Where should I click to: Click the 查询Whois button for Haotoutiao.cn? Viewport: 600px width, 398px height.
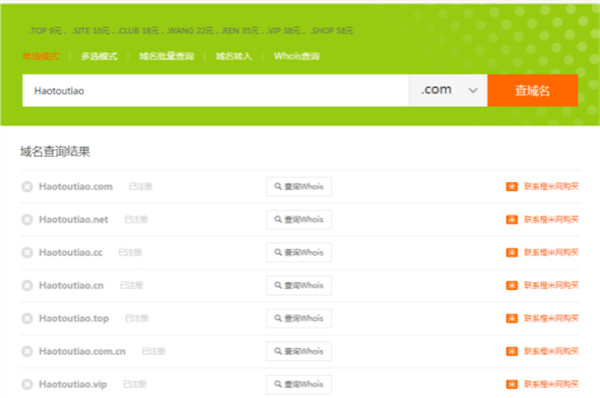299,285
